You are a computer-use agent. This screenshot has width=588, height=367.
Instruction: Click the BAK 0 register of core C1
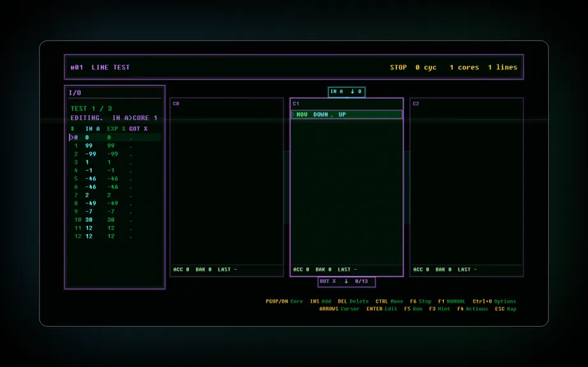point(323,270)
